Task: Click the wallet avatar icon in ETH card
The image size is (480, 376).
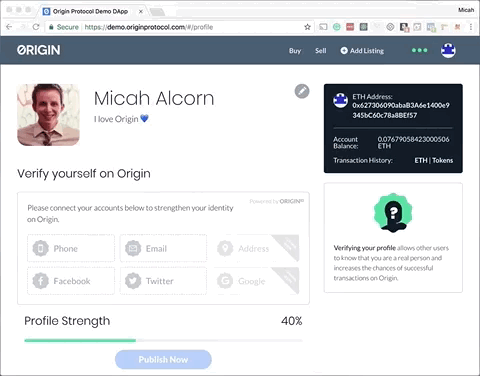Action: pyautogui.click(x=341, y=100)
